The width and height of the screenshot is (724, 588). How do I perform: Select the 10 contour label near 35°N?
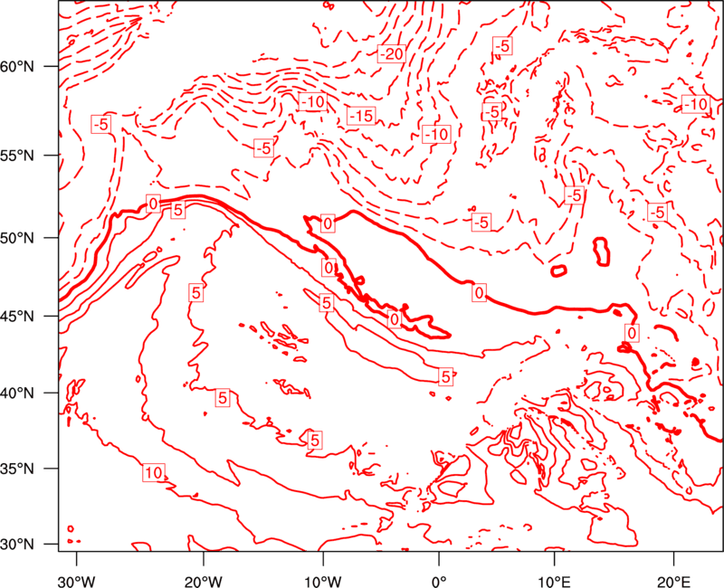(154, 472)
